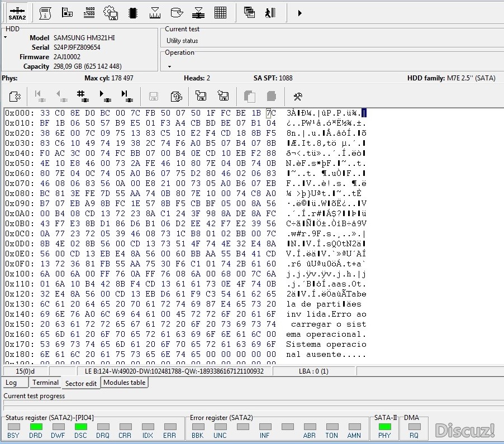Click the DRQ status indicator
The width and height of the screenshot is (504, 444).
tap(103, 427)
